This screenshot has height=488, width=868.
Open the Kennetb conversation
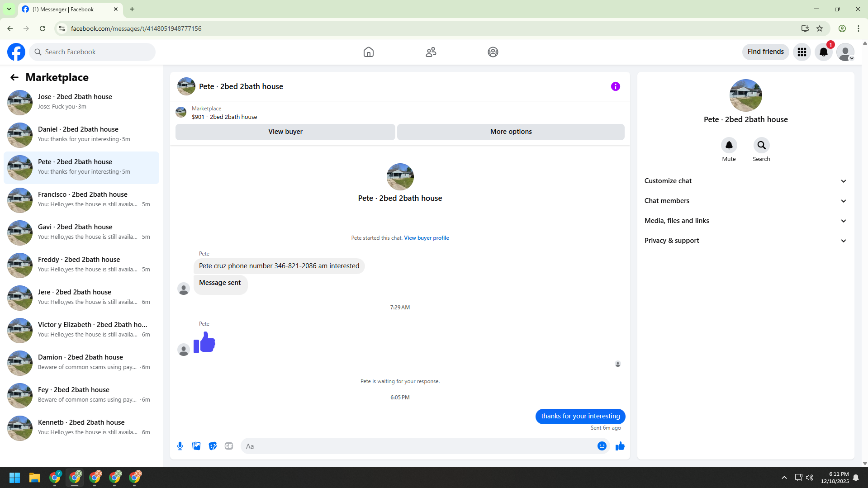[x=81, y=428]
